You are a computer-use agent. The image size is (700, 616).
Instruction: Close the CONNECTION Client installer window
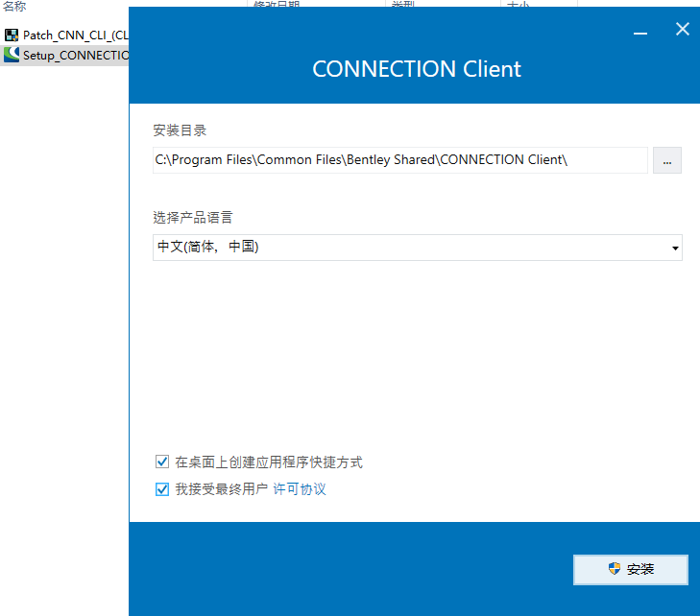click(x=683, y=30)
